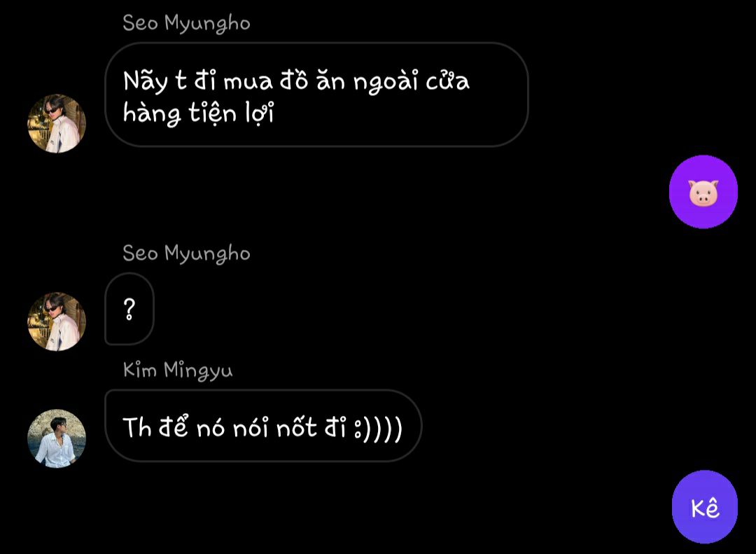Click the Kim Mingyu sender name

178,370
